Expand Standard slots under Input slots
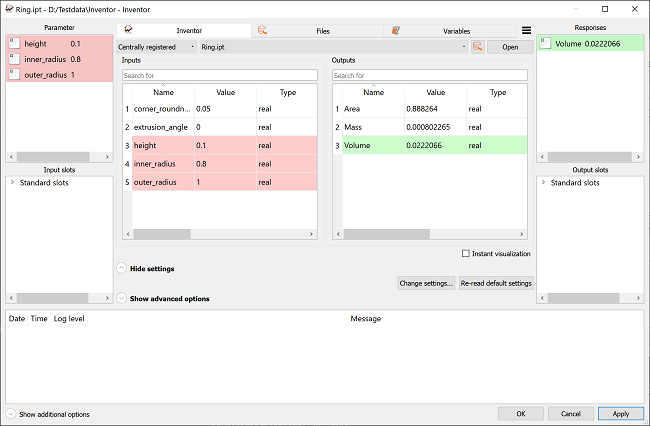This screenshot has width=650, height=426. click(12, 183)
